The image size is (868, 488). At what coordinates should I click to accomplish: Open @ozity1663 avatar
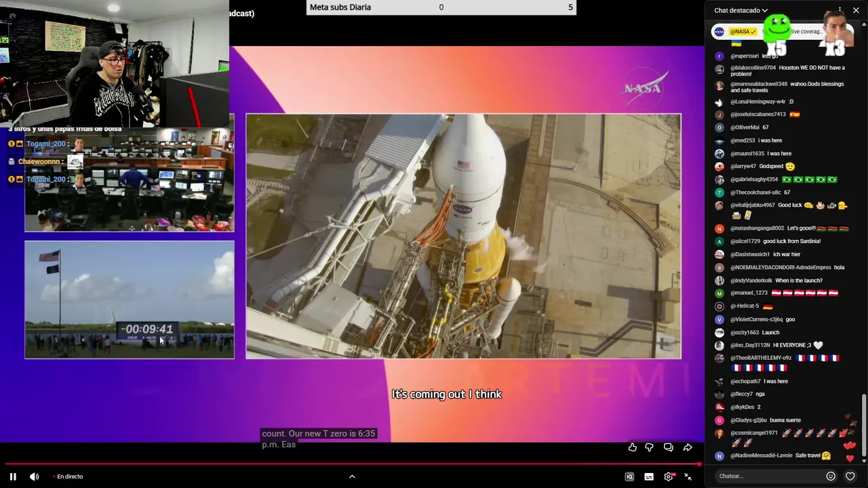pyautogui.click(x=719, y=332)
